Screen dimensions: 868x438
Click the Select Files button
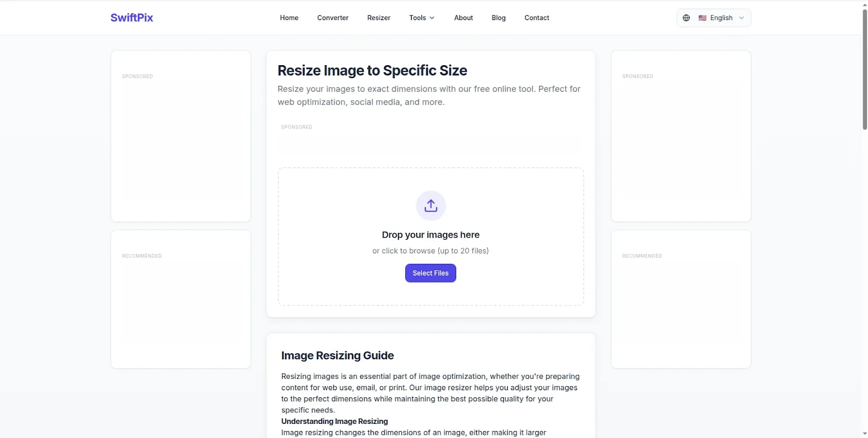(431, 273)
